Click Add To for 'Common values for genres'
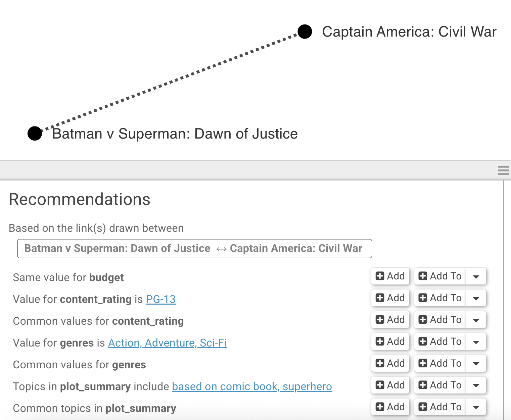This screenshot has height=420, width=511. pos(440,363)
